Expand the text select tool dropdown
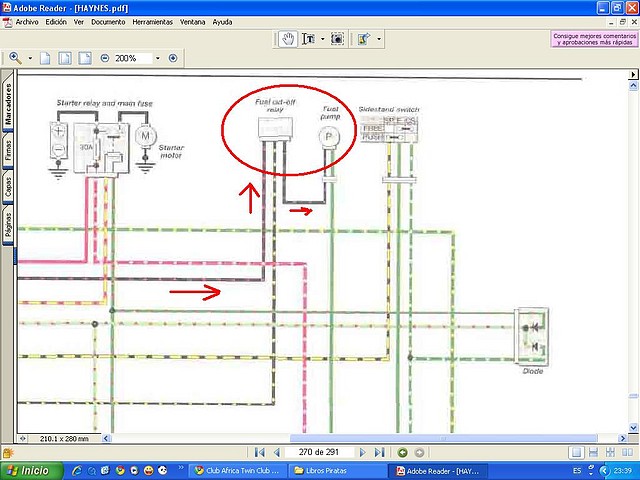 322,39
